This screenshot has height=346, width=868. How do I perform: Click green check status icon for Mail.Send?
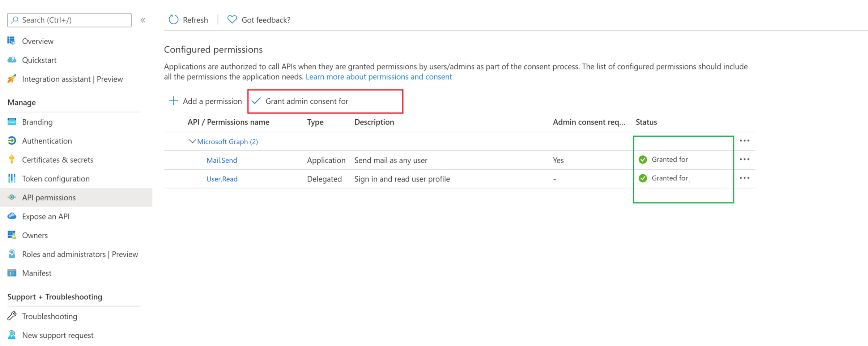click(x=643, y=159)
